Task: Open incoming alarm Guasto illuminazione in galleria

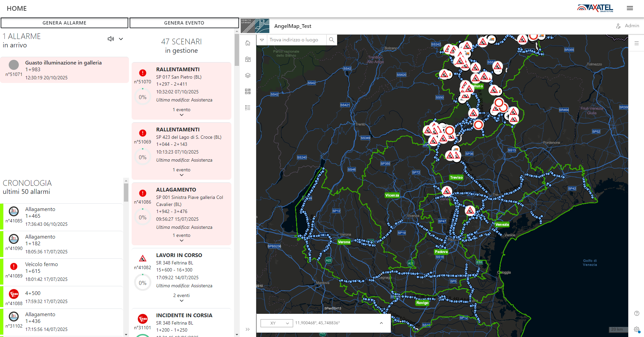Action: pyautogui.click(x=64, y=70)
